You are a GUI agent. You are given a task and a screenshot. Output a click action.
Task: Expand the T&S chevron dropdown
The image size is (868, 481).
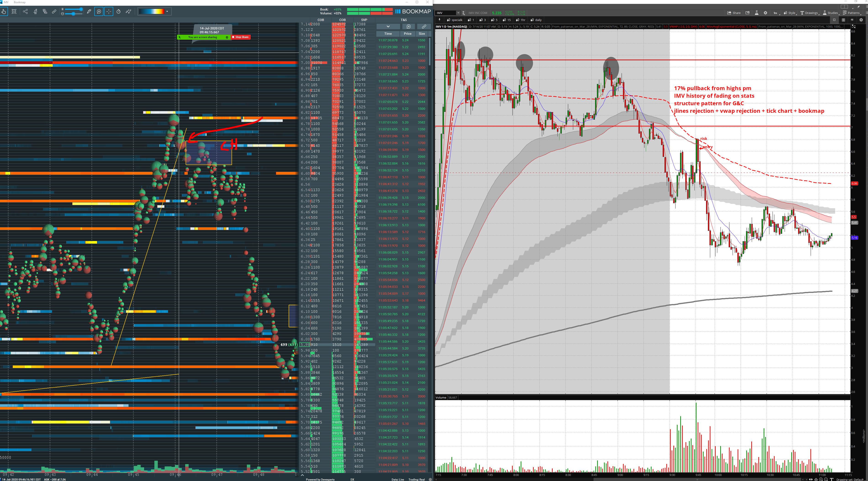388,26
